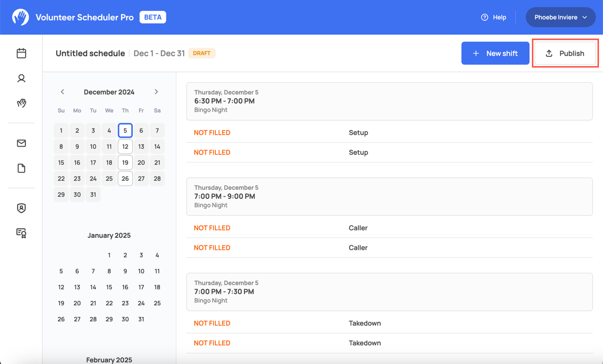Screen dimensions: 603x364
Task: Select December 12 in the calendar
Action: [x=125, y=146]
